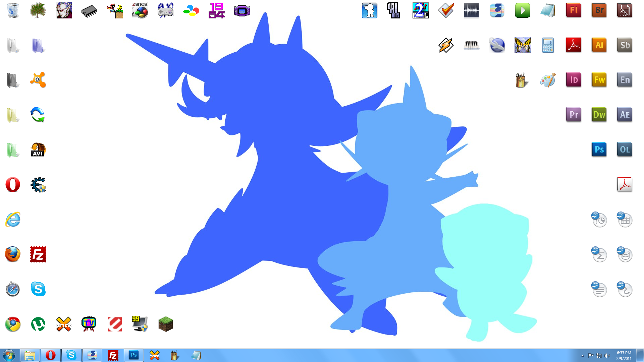
Task: Open the sync arrows icon
Action: (38, 115)
